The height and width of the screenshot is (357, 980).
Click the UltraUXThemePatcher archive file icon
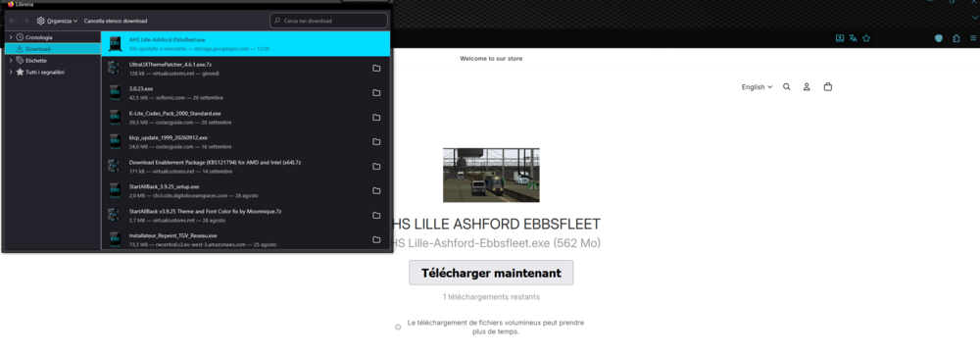coord(115,68)
